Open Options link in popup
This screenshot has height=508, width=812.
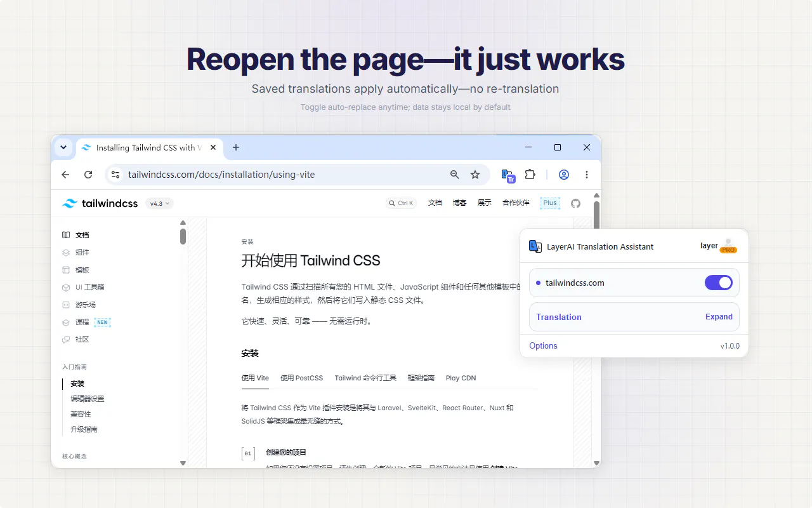pos(543,346)
